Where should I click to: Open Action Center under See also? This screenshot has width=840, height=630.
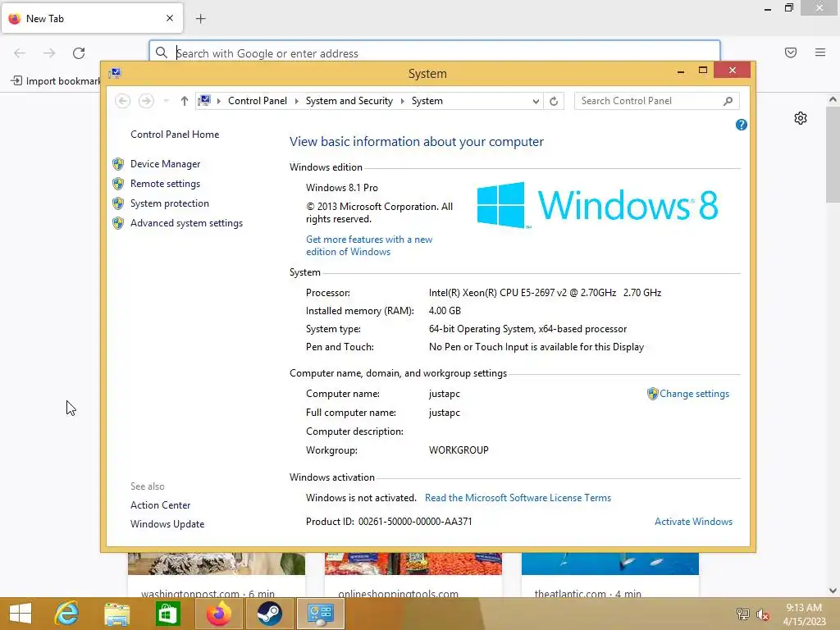pos(160,505)
